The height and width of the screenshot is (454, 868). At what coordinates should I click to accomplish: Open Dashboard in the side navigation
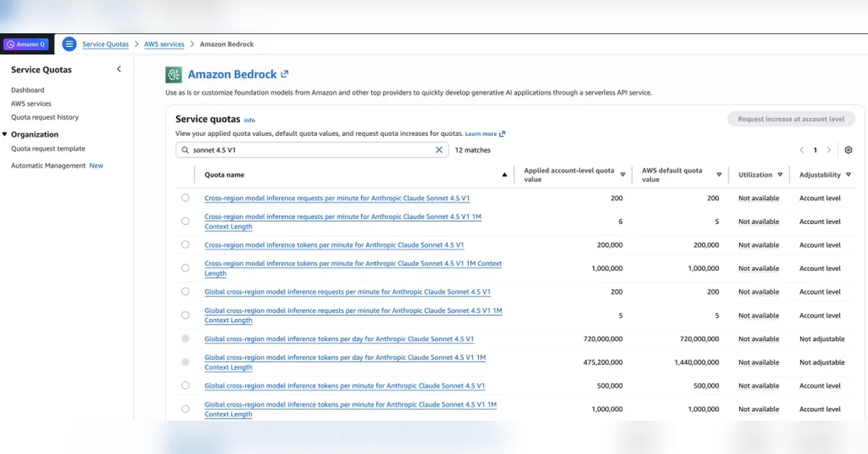[27, 90]
